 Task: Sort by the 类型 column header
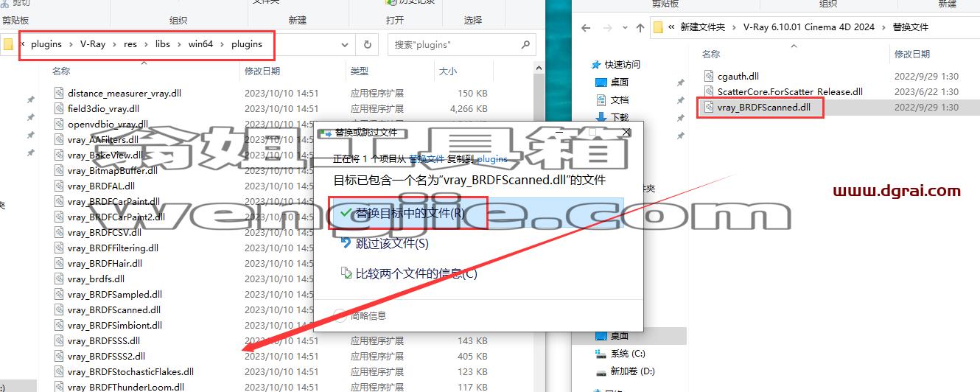360,71
